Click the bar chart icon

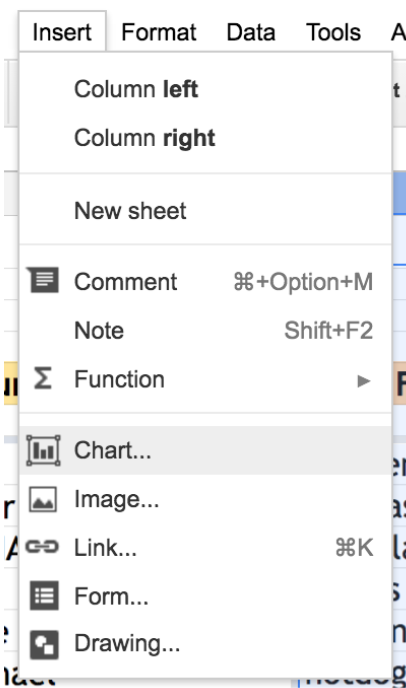43,450
